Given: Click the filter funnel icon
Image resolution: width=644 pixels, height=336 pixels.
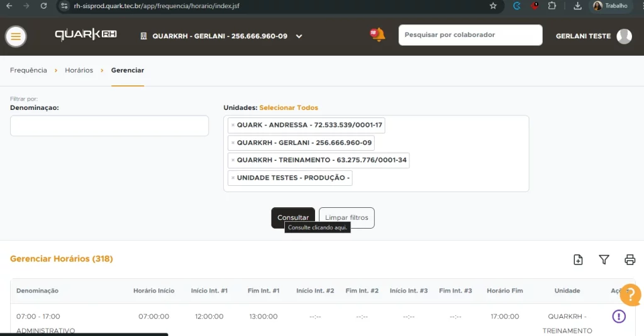Looking at the screenshot, I should (x=604, y=259).
